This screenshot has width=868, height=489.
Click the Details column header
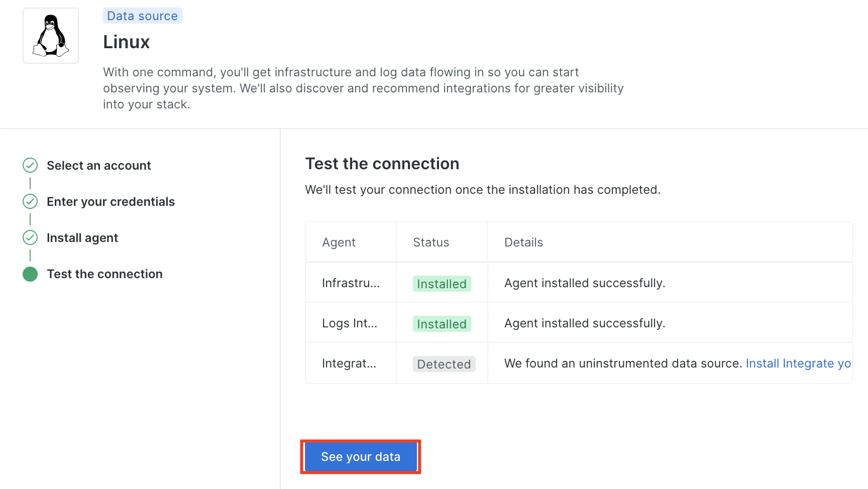point(523,242)
